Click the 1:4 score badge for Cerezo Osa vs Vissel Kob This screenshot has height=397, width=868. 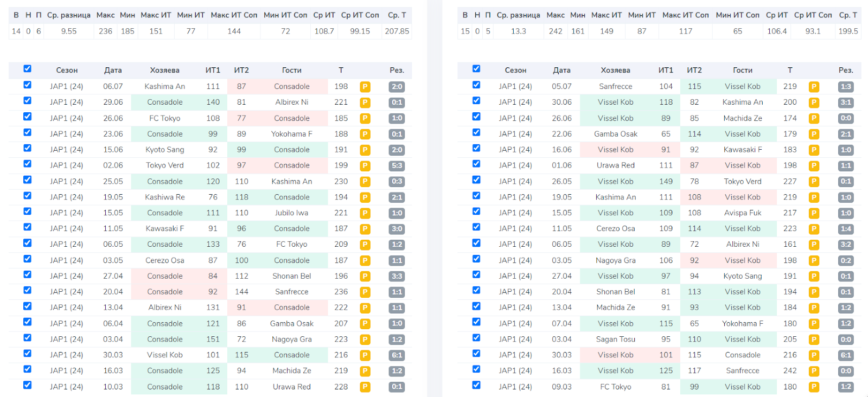pyautogui.click(x=846, y=229)
